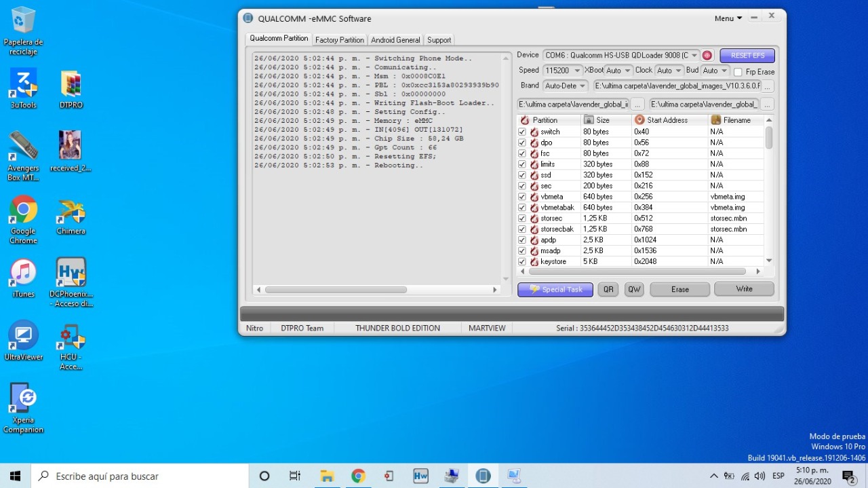
Task: Open the Clock Auto dropdown
Action: (669, 71)
